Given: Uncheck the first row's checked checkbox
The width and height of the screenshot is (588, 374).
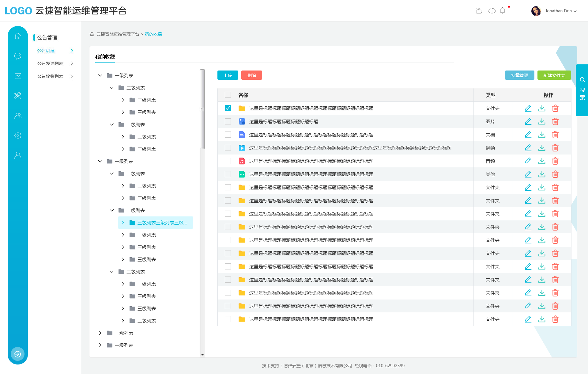Looking at the screenshot, I should 228,108.
